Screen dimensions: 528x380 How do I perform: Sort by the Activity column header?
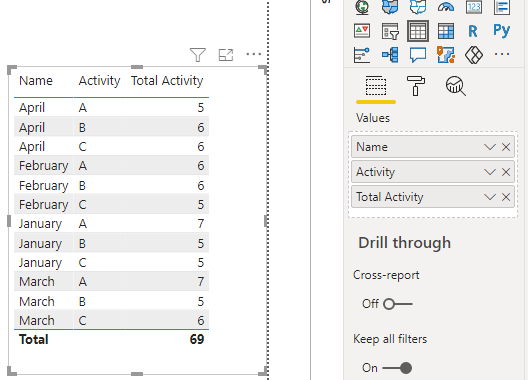click(x=99, y=81)
